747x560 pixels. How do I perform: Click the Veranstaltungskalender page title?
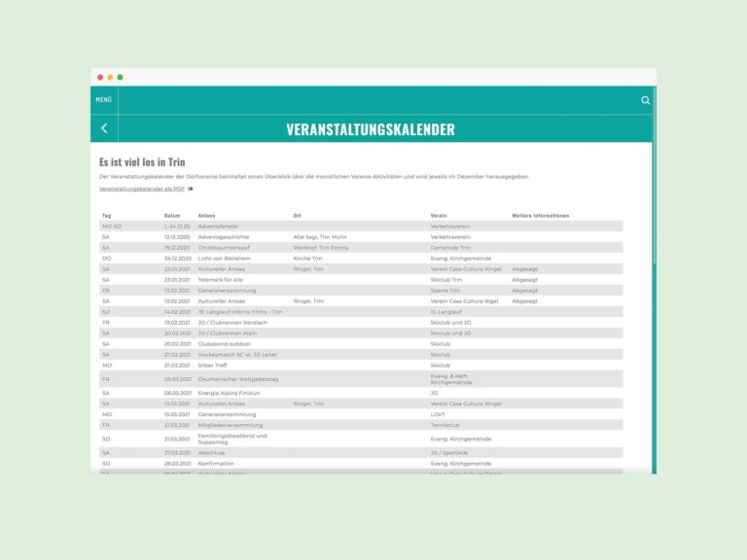click(x=370, y=129)
